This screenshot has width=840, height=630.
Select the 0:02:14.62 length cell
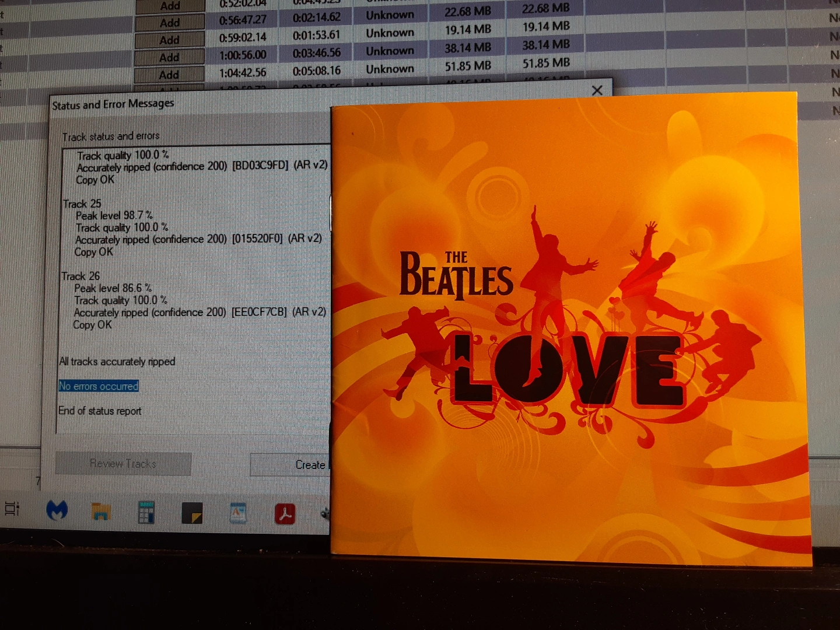click(317, 17)
